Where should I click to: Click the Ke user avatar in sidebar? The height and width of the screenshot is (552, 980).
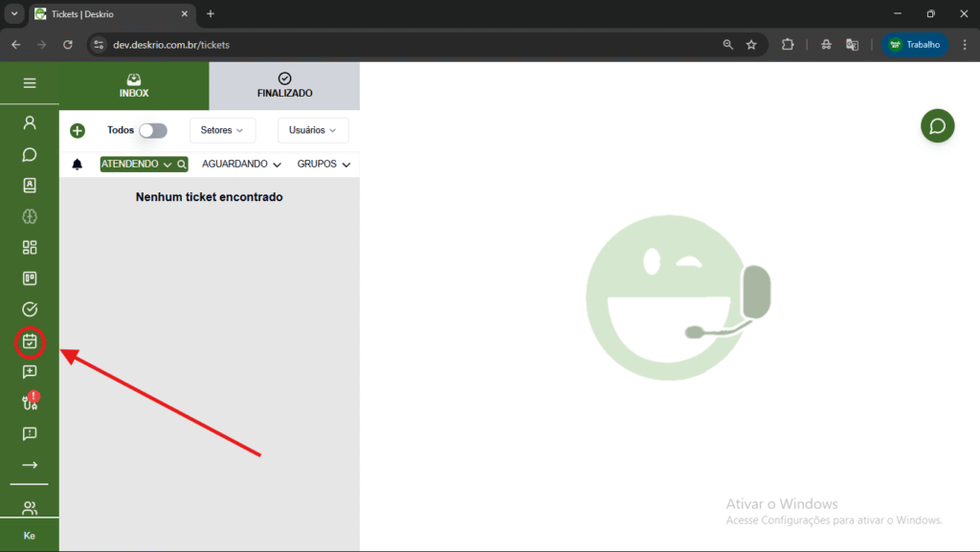pos(30,536)
